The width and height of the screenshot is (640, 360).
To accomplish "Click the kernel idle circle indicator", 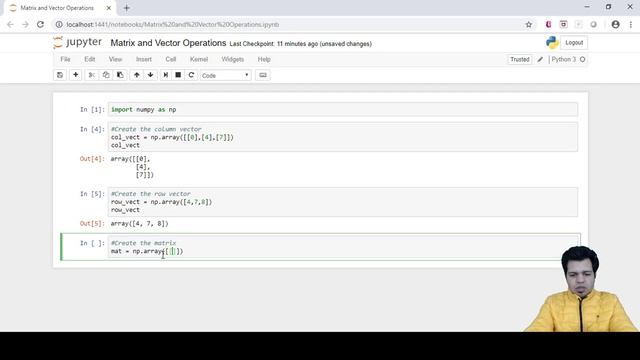I will point(582,60).
